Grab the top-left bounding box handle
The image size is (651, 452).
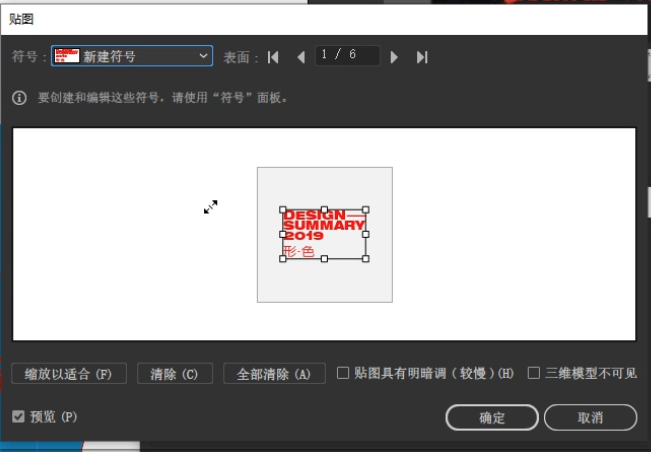[282, 210]
